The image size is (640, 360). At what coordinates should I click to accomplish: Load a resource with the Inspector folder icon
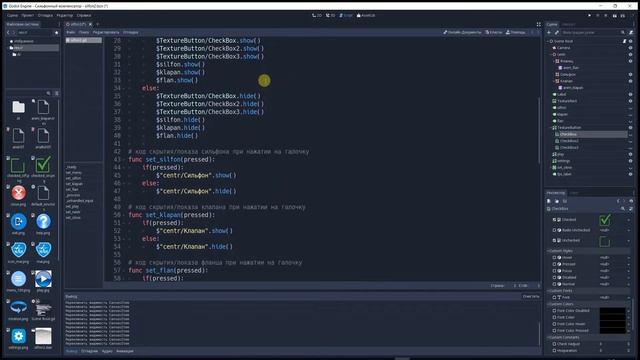coord(557,201)
